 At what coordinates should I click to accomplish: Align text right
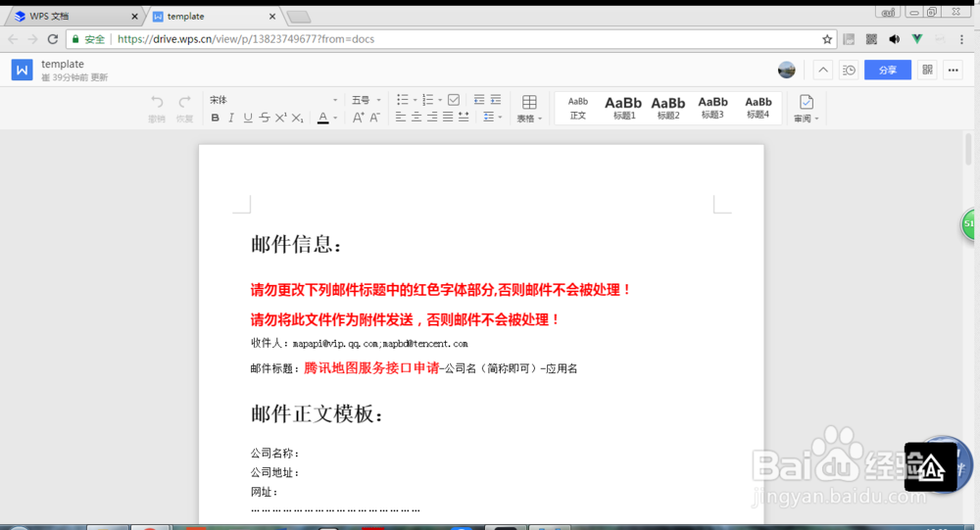click(432, 117)
